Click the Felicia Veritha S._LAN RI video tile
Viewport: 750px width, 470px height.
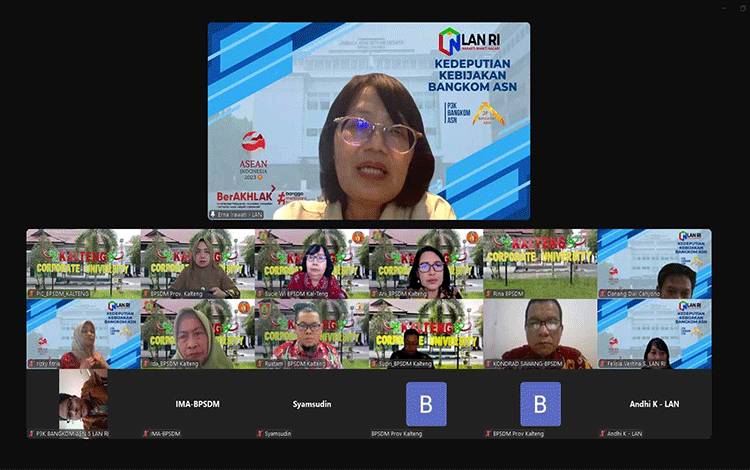click(x=654, y=334)
